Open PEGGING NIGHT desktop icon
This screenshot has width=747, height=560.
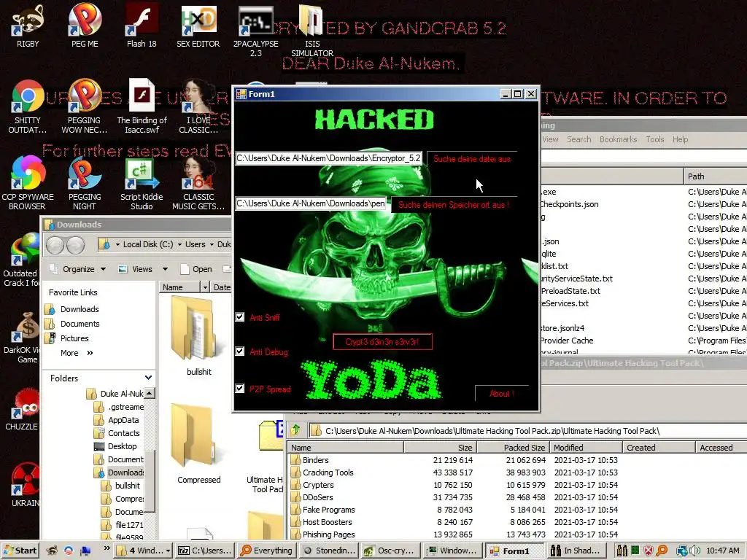[85, 183]
